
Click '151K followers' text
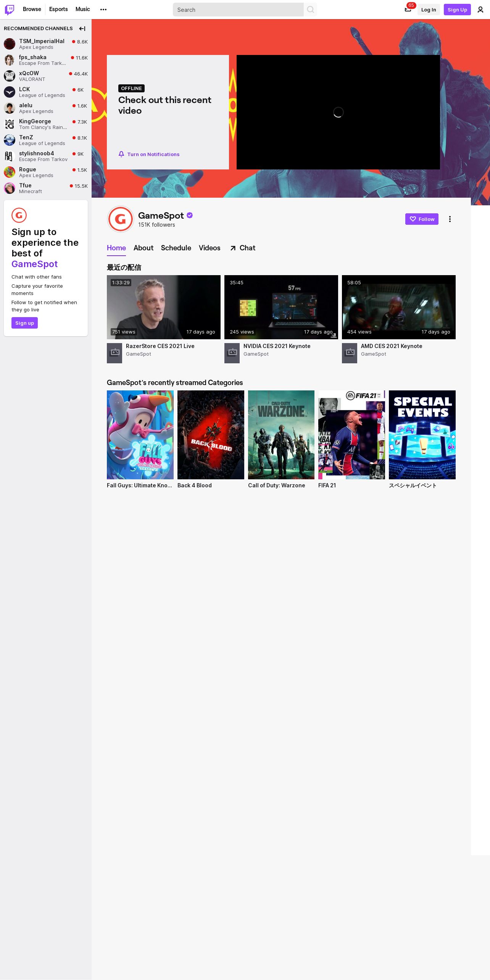tap(156, 225)
